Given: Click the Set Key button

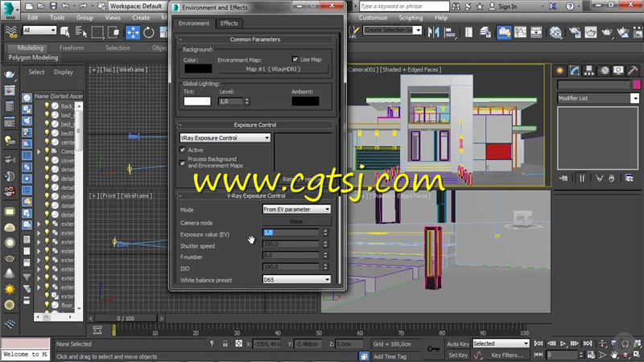Looking at the screenshot, I should [457, 355].
